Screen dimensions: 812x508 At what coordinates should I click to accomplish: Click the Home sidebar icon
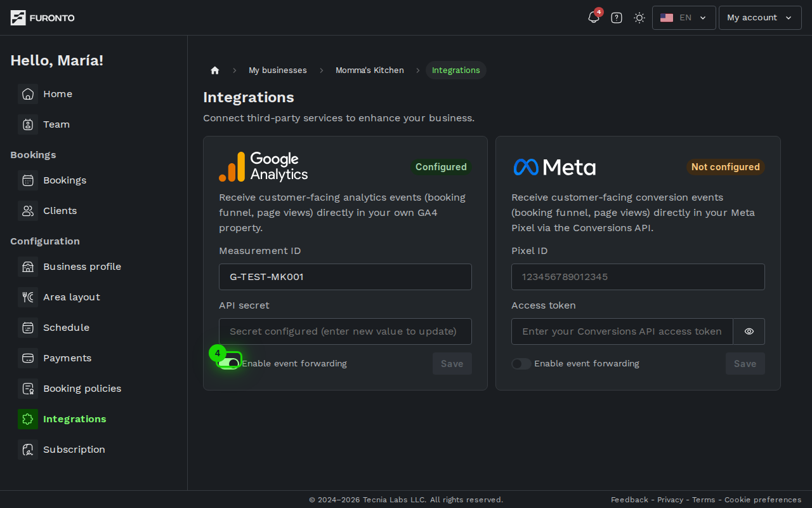pyautogui.click(x=28, y=94)
